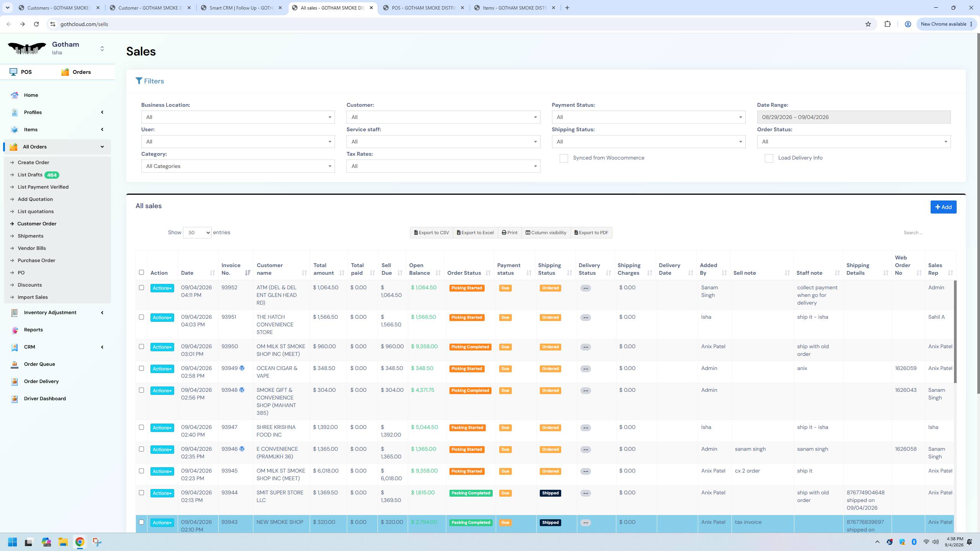Screen dimensions: 980x551
Task: Click the Driver Dashboard icon
Action: tap(15, 399)
